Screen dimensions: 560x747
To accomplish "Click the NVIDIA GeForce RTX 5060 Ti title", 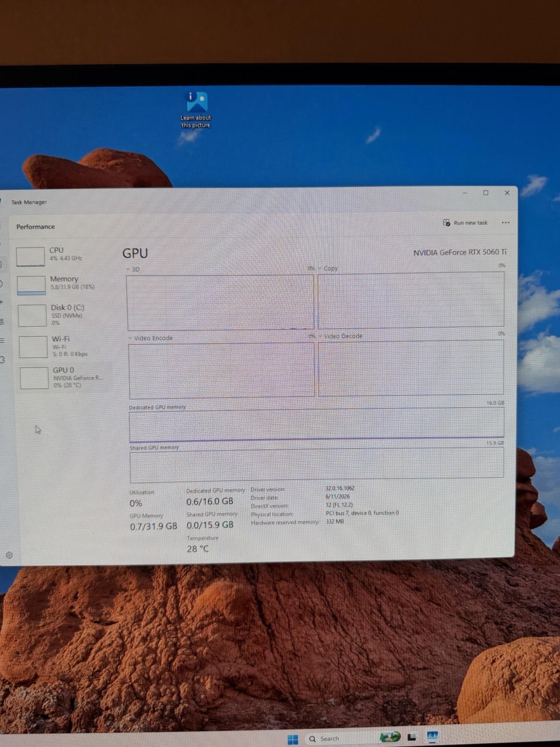I will pyautogui.click(x=460, y=253).
